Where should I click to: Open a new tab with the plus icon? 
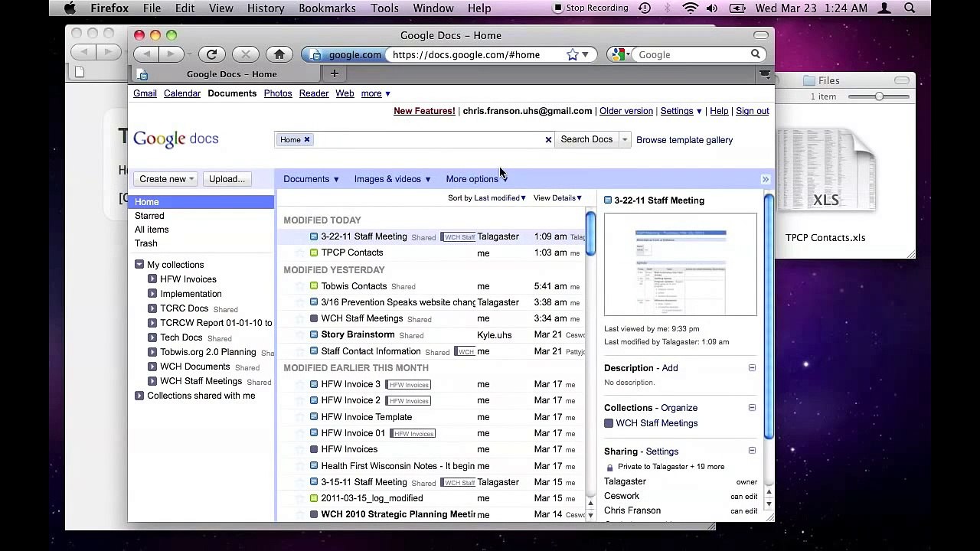click(x=334, y=73)
